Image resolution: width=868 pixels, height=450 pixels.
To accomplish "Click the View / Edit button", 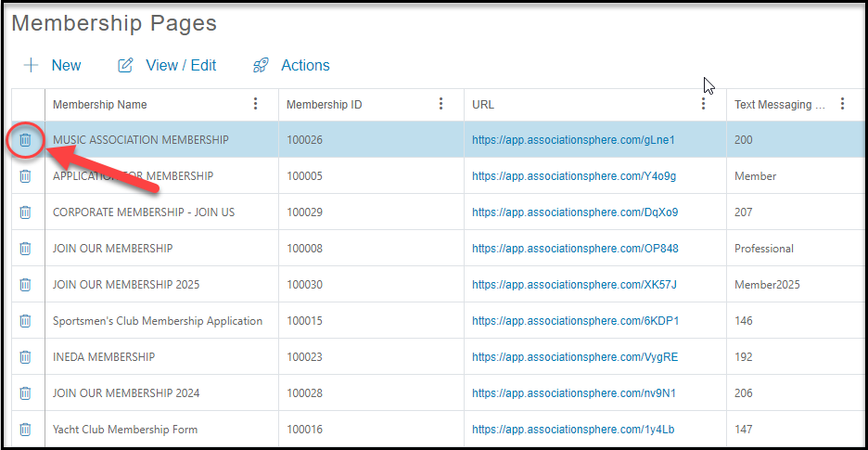I will click(x=167, y=65).
